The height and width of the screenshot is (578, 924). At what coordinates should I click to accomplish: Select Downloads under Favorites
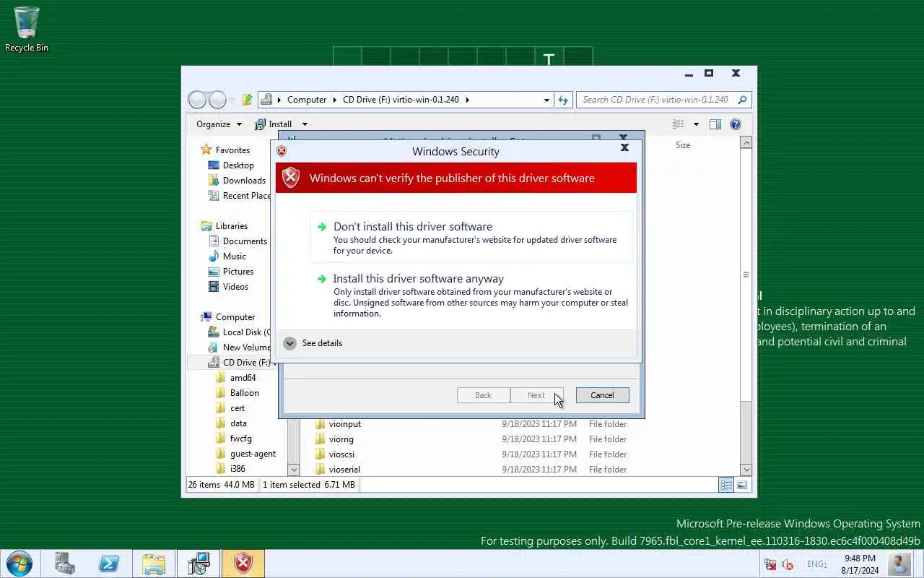pyautogui.click(x=237, y=181)
